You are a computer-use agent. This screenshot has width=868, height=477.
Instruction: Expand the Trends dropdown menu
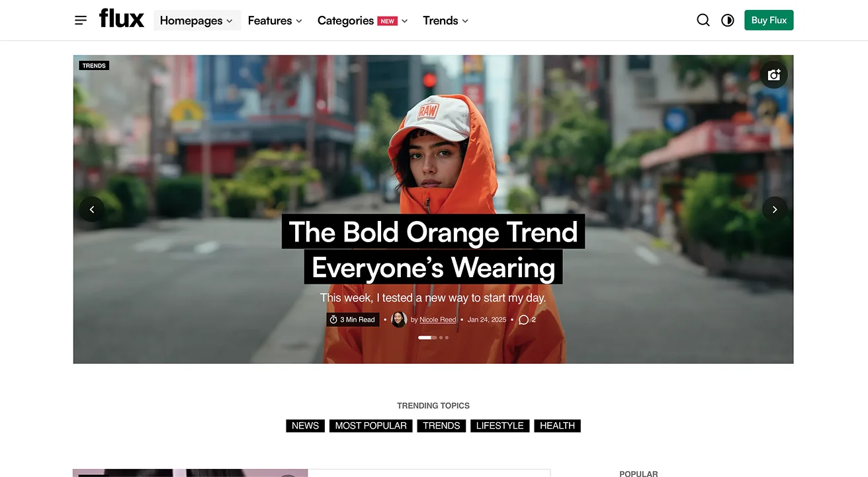coord(446,21)
